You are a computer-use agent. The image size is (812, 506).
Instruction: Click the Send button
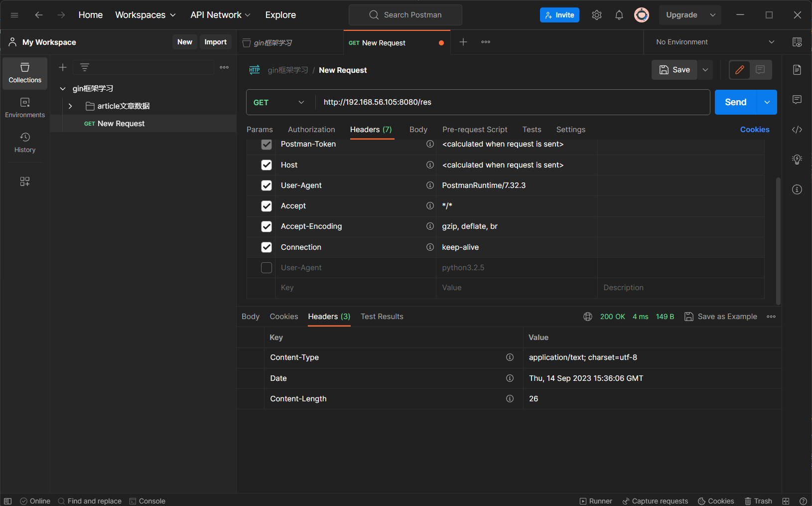click(736, 102)
